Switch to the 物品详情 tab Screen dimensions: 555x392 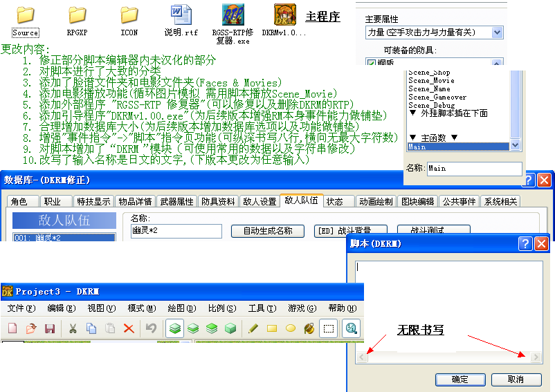click(x=135, y=201)
